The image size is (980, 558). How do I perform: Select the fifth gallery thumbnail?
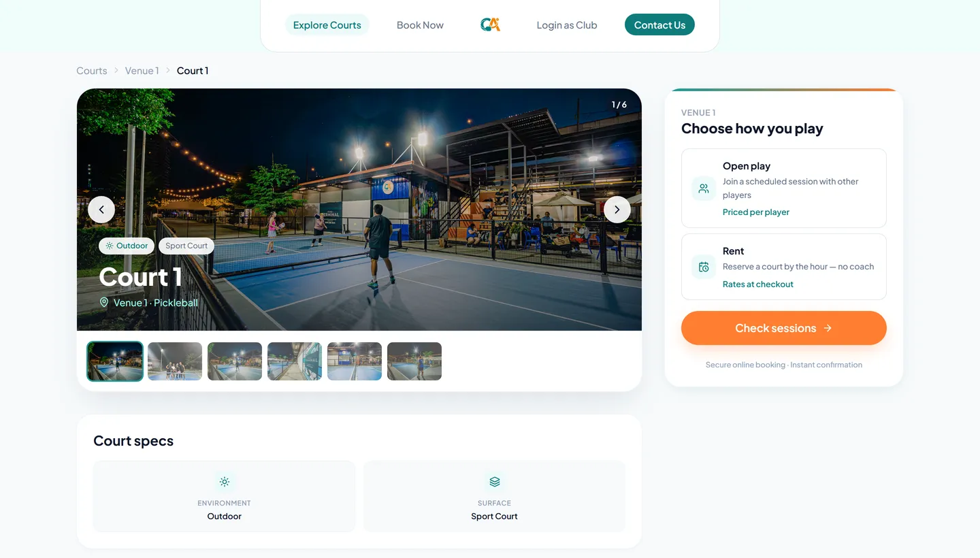[x=355, y=361]
